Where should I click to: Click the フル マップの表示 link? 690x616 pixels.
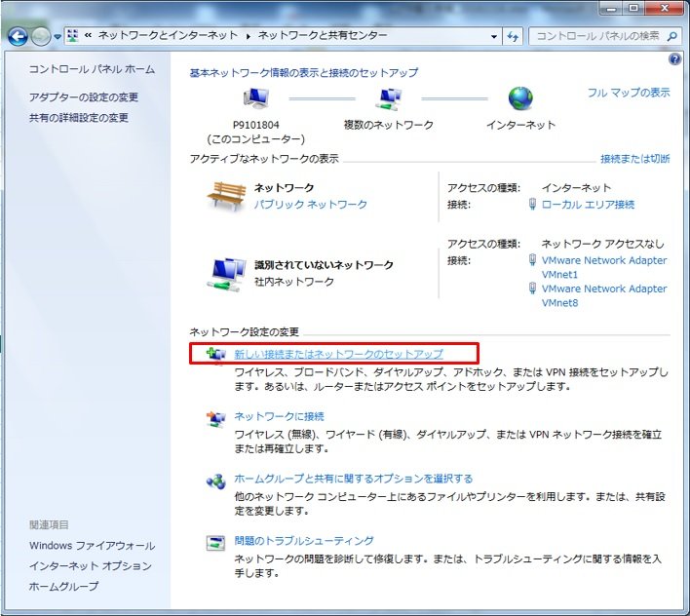tap(628, 93)
